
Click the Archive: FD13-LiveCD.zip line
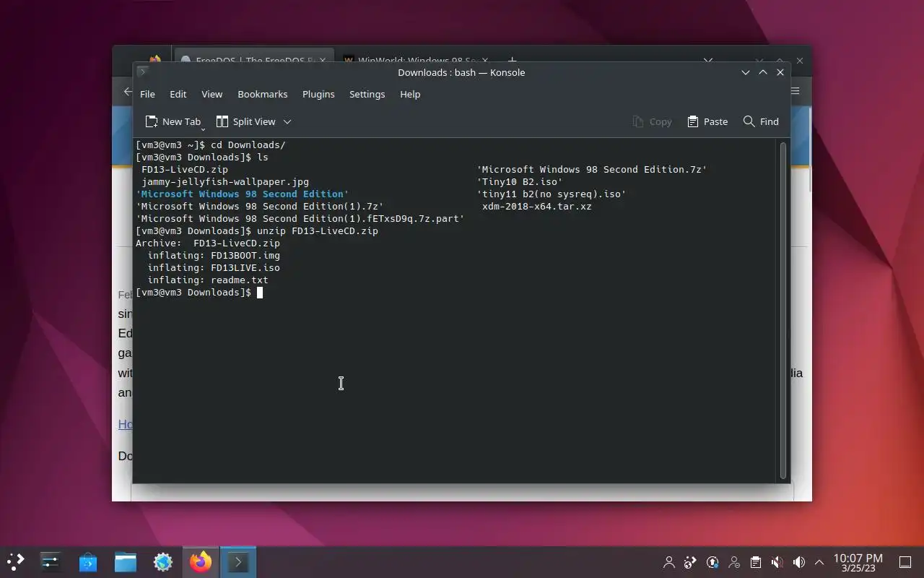pyautogui.click(x=208, y=243)
